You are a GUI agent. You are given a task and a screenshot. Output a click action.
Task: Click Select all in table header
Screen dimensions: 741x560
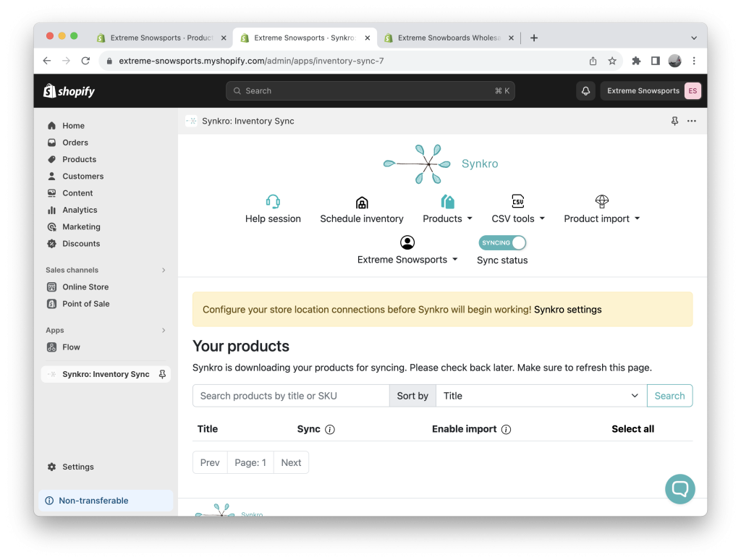tap(632, 429)
